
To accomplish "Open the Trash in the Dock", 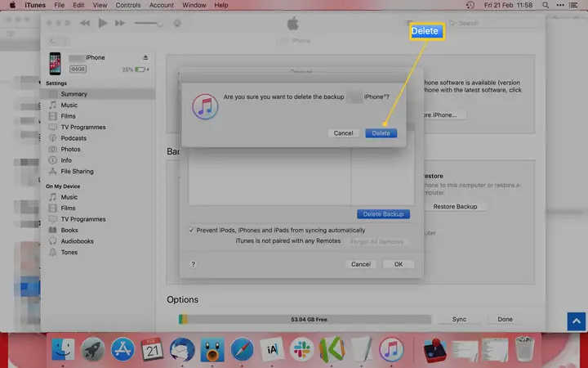I will (524, 349).
